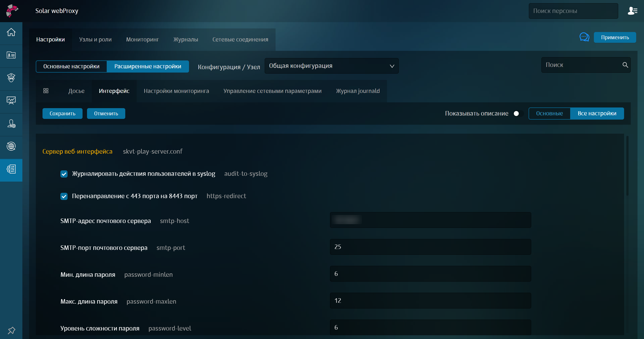Switch to Все настройки view
The image size is (644, 339).
[x=597, y=113]
